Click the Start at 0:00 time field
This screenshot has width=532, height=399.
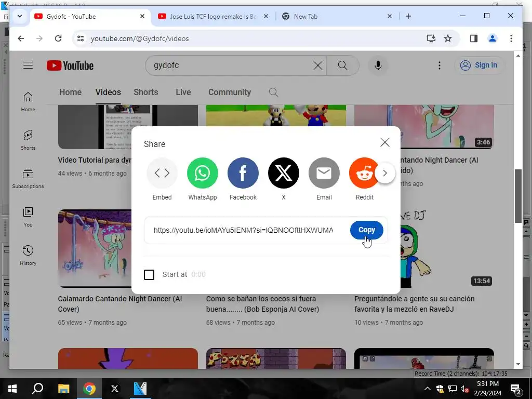click(198, 274)
